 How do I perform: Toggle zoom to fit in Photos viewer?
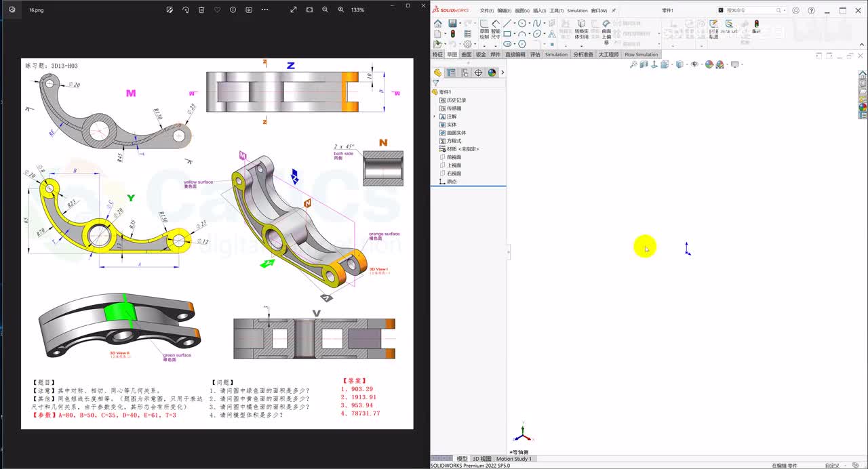[309, 10]
